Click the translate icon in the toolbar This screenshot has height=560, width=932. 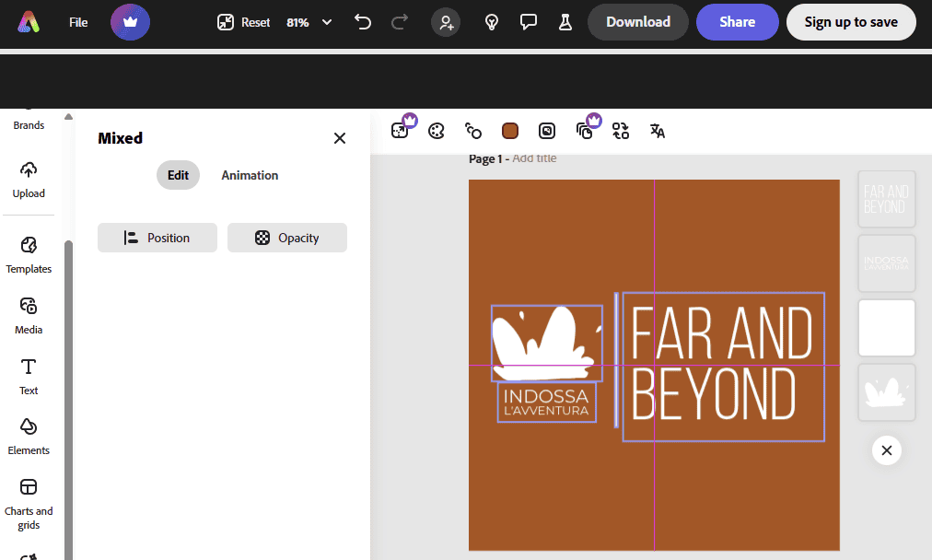point(657,130)
